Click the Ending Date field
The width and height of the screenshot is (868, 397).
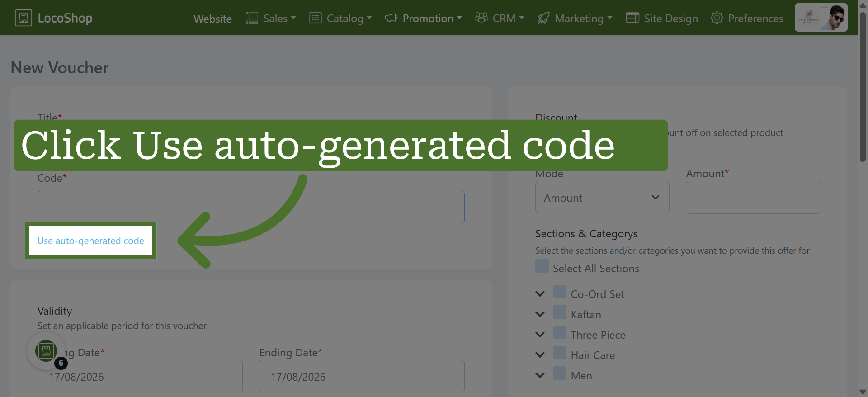point(362,376)
